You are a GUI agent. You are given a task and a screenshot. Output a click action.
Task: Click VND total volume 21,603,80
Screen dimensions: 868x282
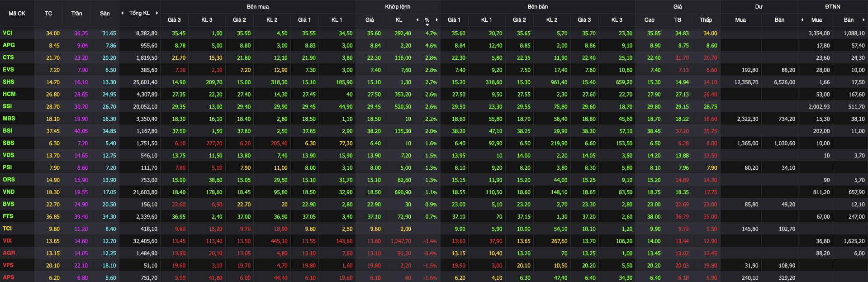[x=145, y=192]
